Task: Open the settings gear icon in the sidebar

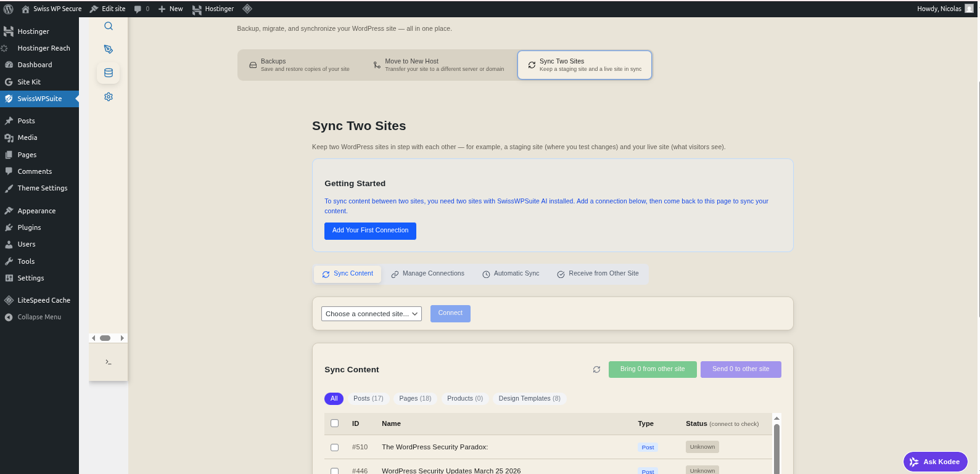Action: pyautogui.click(x=109, y=97)
